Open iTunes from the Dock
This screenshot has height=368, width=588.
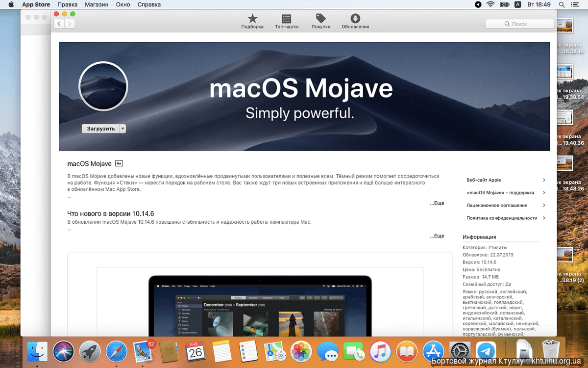(380, 352)
